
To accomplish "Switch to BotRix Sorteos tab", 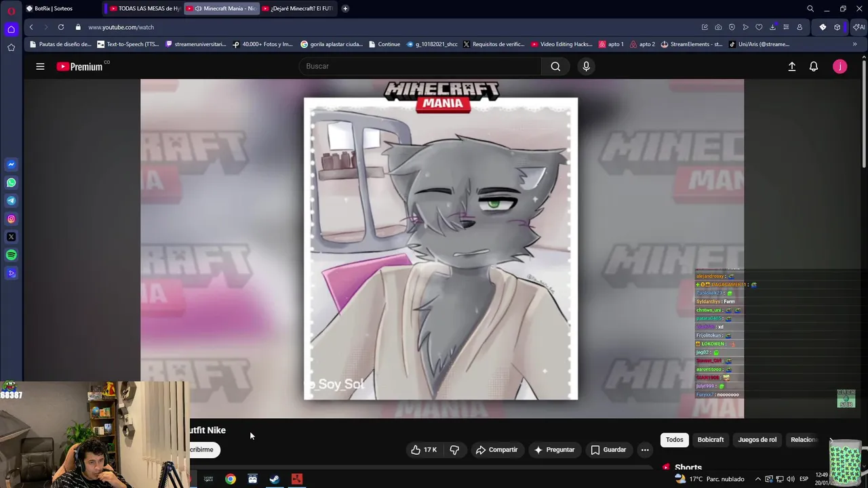I will pyautogui.click(x=63, y=9).
